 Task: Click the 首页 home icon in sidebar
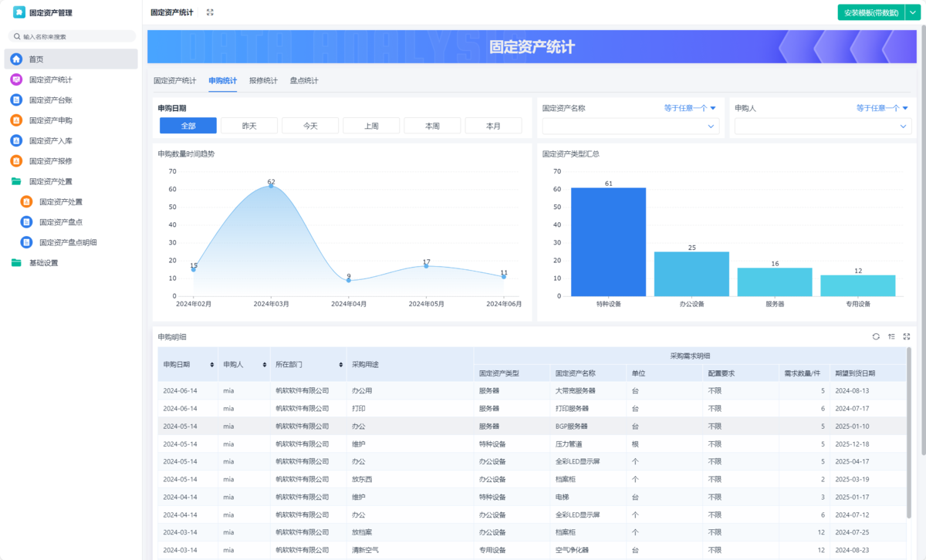coord(16,59)
